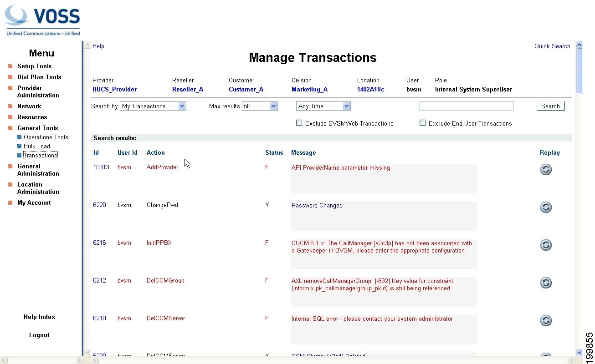Screen dimensions: 595x364
Task: Click the Search button
Action: click(550, 106)
